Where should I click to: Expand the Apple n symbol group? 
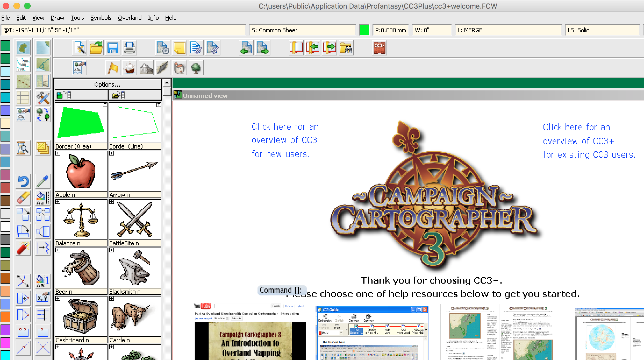pos(58,153)
